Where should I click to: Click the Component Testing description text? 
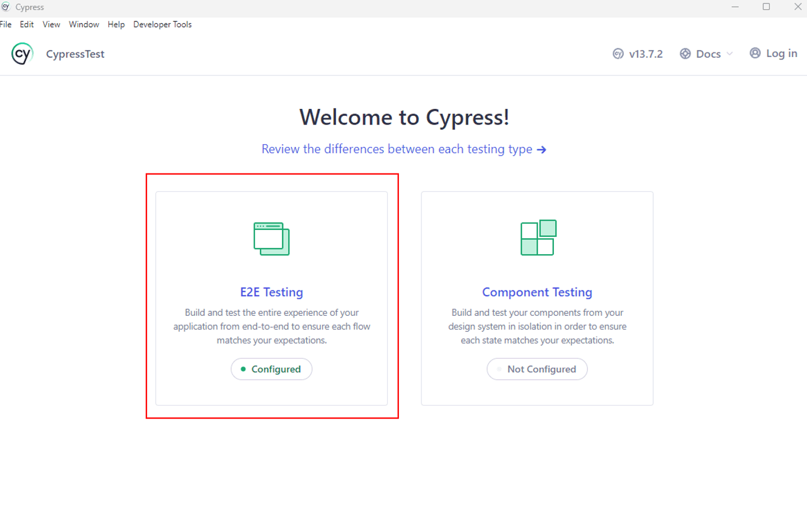click(537, 326)
